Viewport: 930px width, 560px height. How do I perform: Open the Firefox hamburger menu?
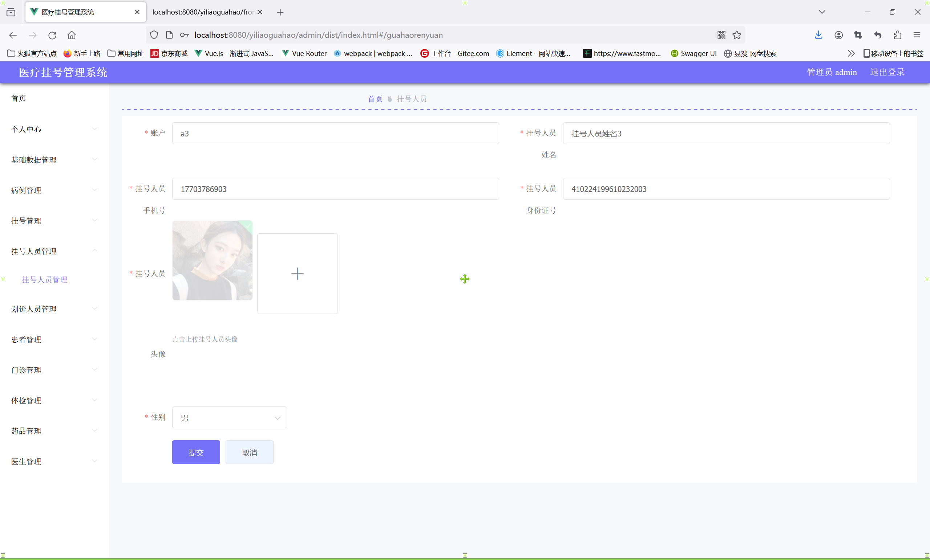pyautogui.click(x=917, y=35)
